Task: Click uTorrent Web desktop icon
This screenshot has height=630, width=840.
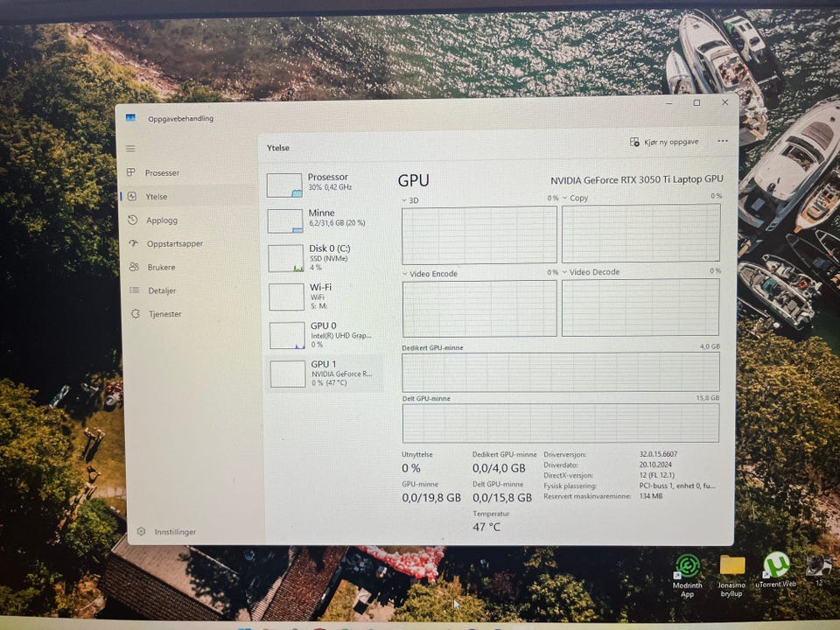Action: 776,570
